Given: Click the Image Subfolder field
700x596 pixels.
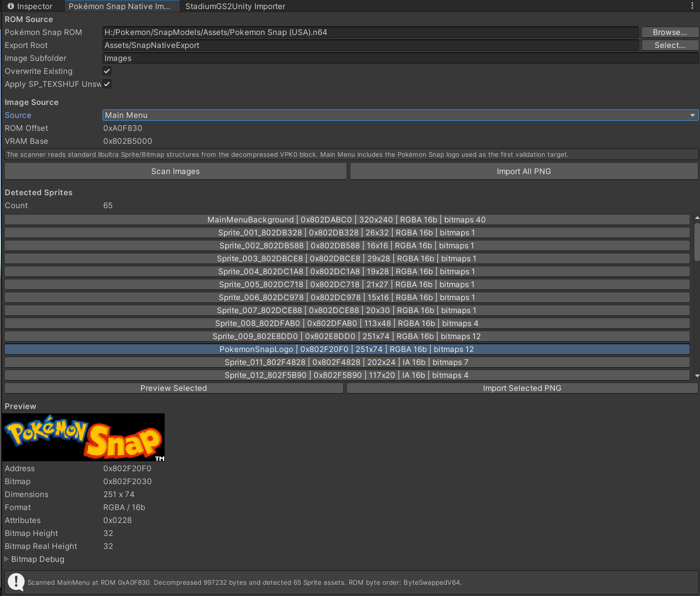Looking at the screenshot, I should coord(400,58).
